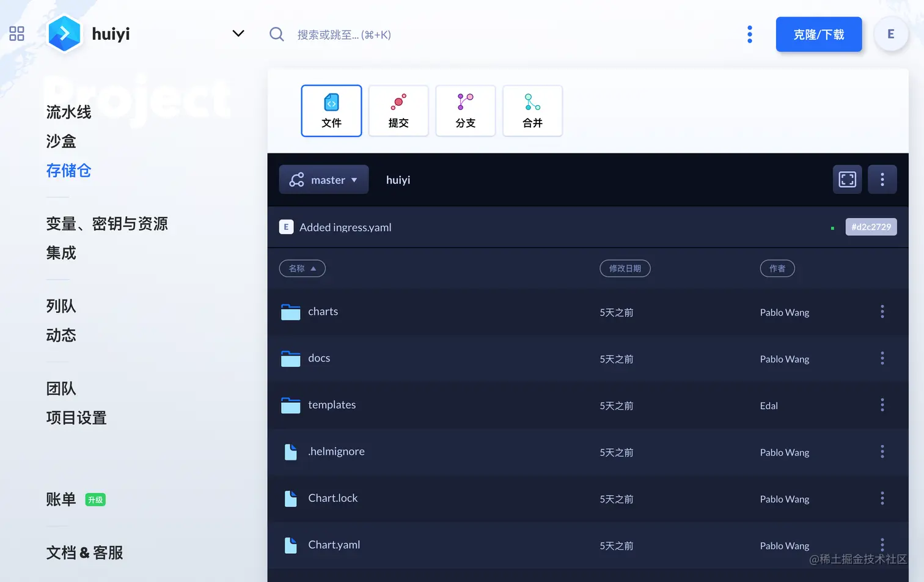Open the three-dot menu in top navigation bar
924x582 pixels.
pos(749,34)
